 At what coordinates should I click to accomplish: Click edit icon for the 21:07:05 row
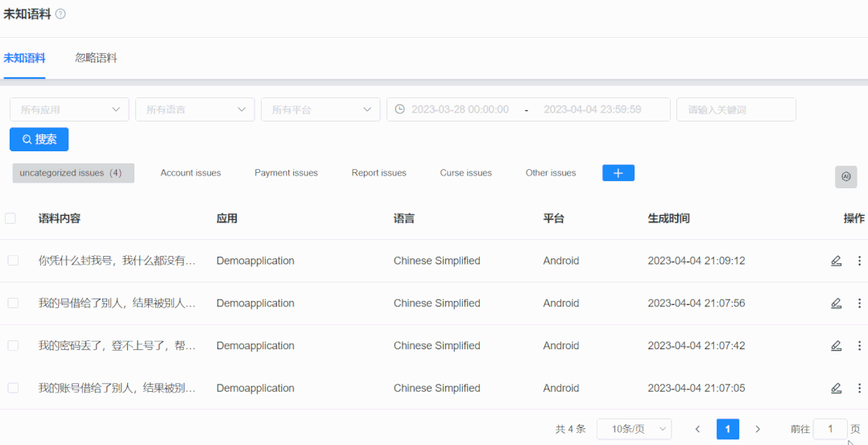[836, 388]
